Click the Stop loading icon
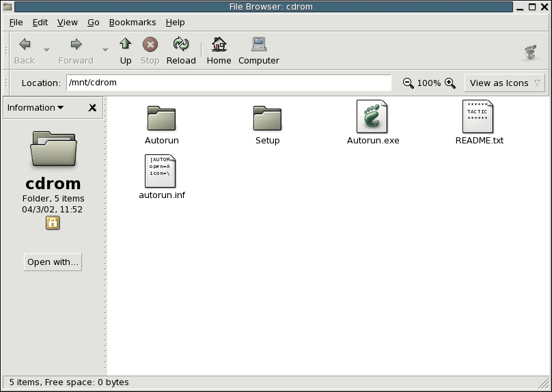 pyautogui.click(x=150, y=44)
